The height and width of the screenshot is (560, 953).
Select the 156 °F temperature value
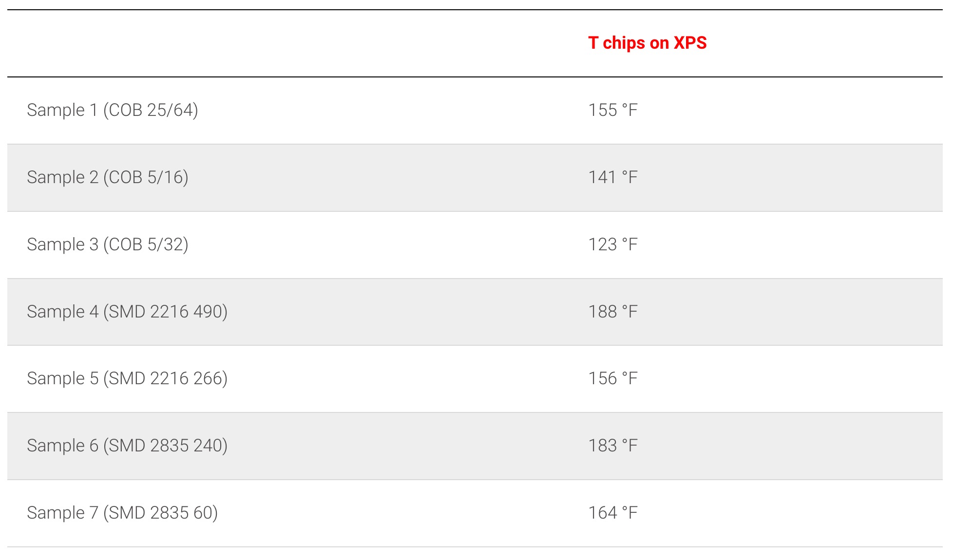[x=612, y=378]
